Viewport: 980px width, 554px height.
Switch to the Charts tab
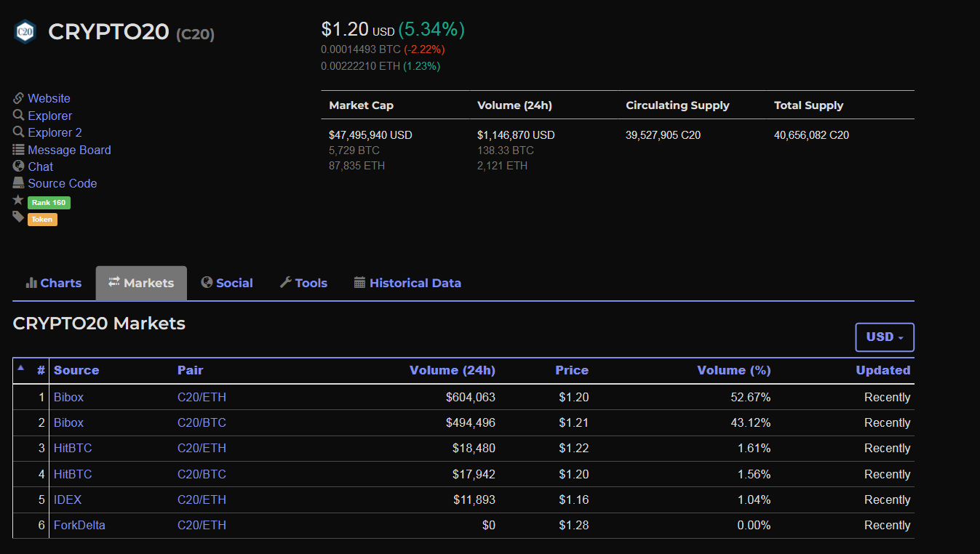[x=54, y=284]
